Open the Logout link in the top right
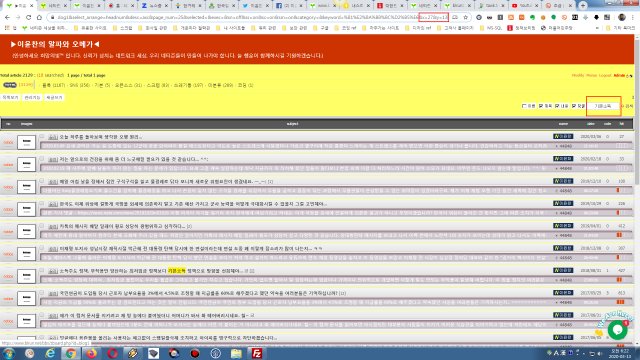Screen dimensions: 640x360 click(605, 76)
